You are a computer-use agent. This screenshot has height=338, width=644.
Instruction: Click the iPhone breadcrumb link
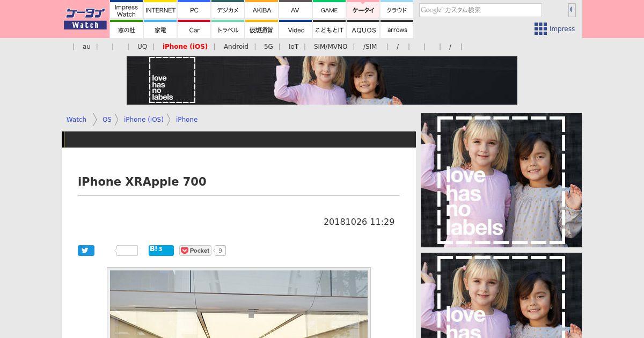point(187,120)
